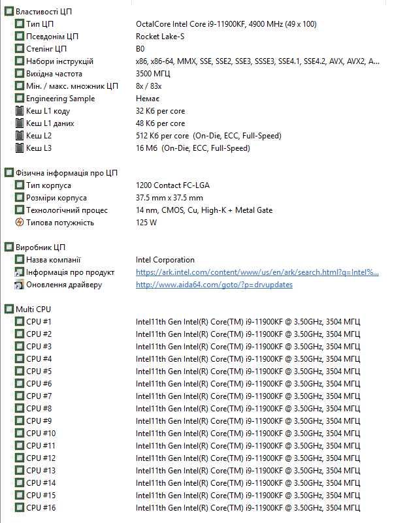The height and width of the screenshot is (523, 420).
Task: Click the 'Rocket Lake-S' value
Action: [x=160, y=37]
